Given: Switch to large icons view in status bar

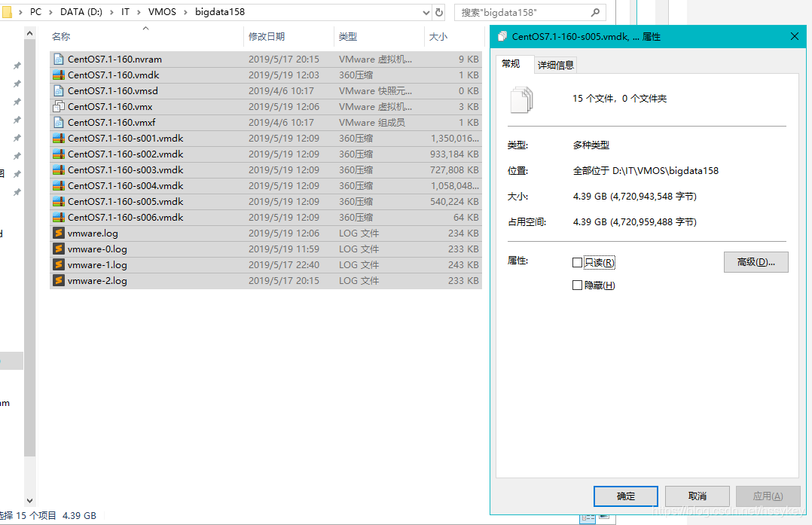Looking at the screenshot, I should pyautogui.click(x=604, y=517).
